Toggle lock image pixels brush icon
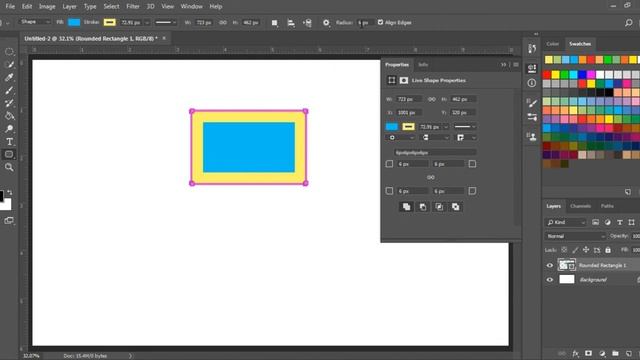This screenshot has height=360, width=640. [575, 250]
